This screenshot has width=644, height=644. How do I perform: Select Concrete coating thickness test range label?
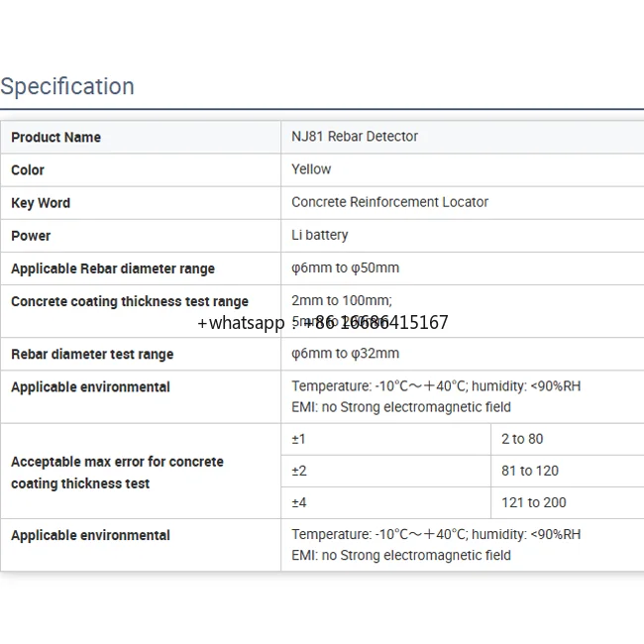[129, 301]
